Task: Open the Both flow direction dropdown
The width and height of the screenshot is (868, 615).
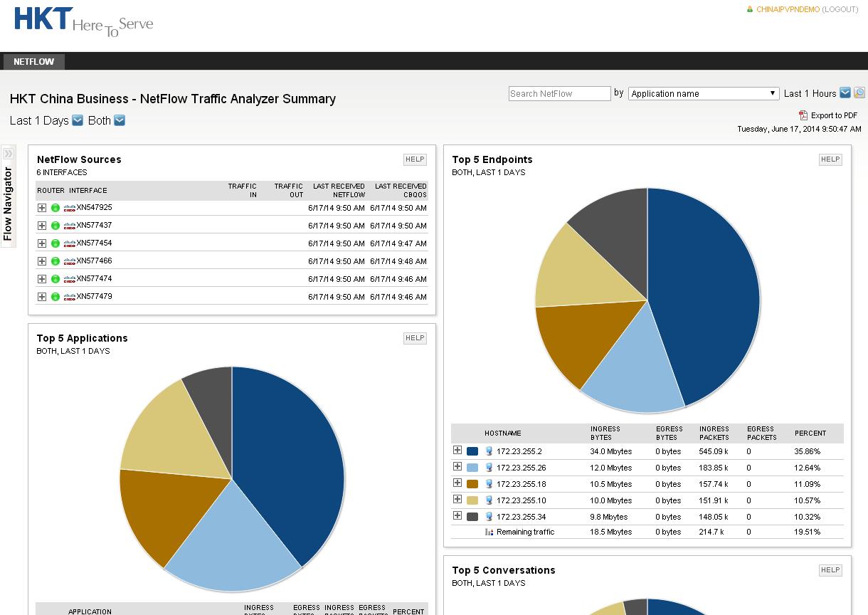Action: [x=120, y=120]
